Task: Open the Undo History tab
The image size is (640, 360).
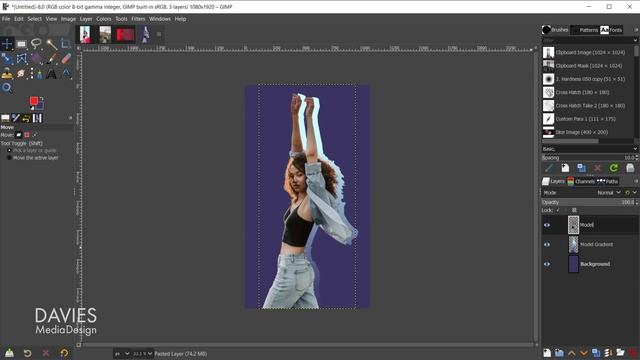Action: pyautogui.click(x=26, y=118)
